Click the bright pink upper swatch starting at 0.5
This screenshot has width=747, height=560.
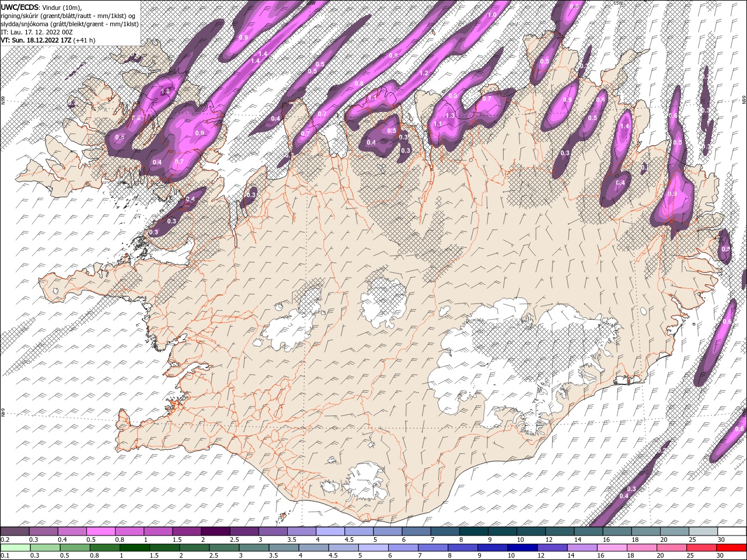point(101,531)
